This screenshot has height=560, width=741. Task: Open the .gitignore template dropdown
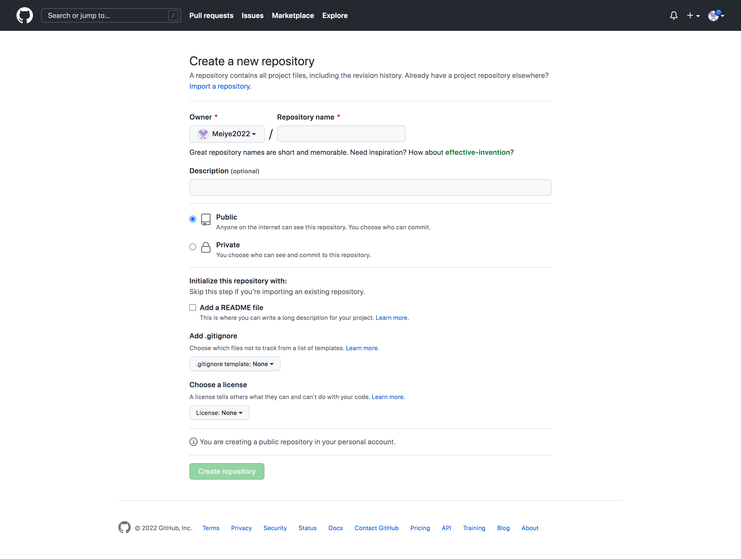coord(234,364)
